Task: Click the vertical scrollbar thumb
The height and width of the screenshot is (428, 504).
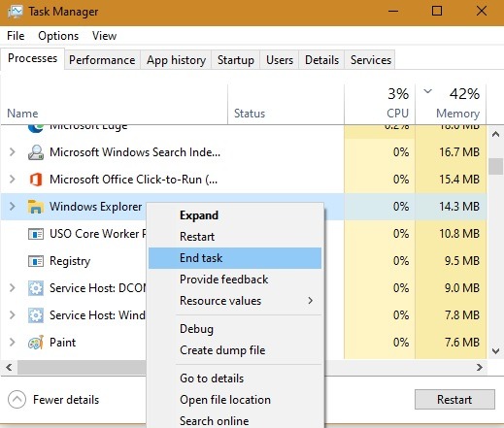Action: coord(495,166)
